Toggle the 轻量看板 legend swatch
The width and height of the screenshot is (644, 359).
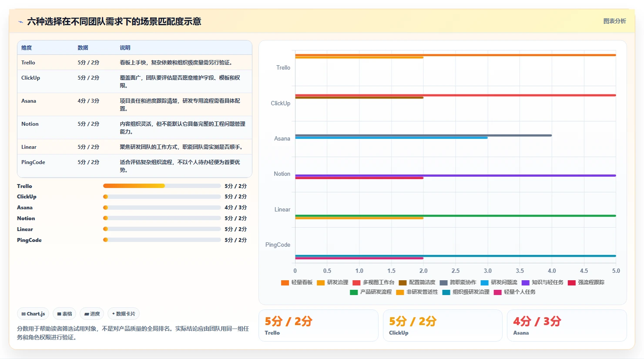pyautogui.click(x=285, y=283)
